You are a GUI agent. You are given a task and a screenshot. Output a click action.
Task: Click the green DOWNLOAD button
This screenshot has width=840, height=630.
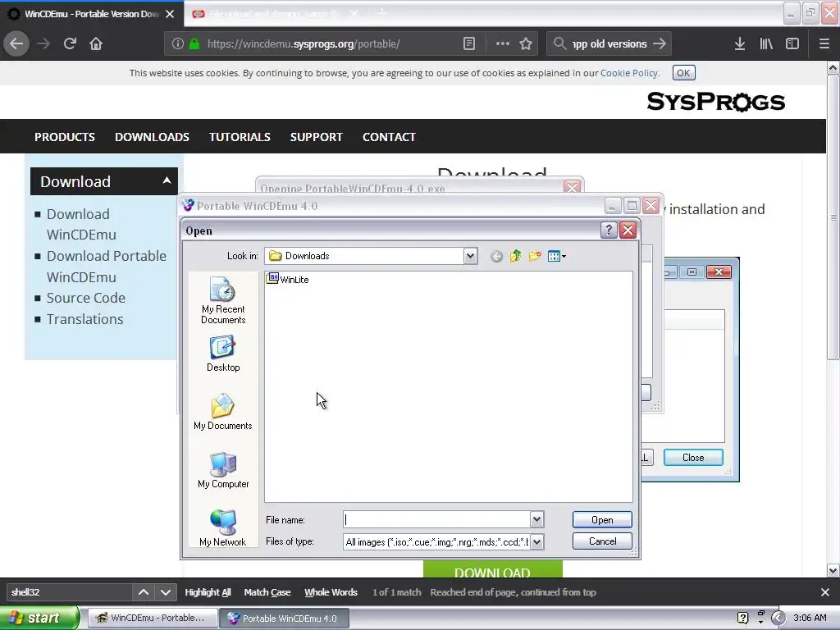coord(493,569)
